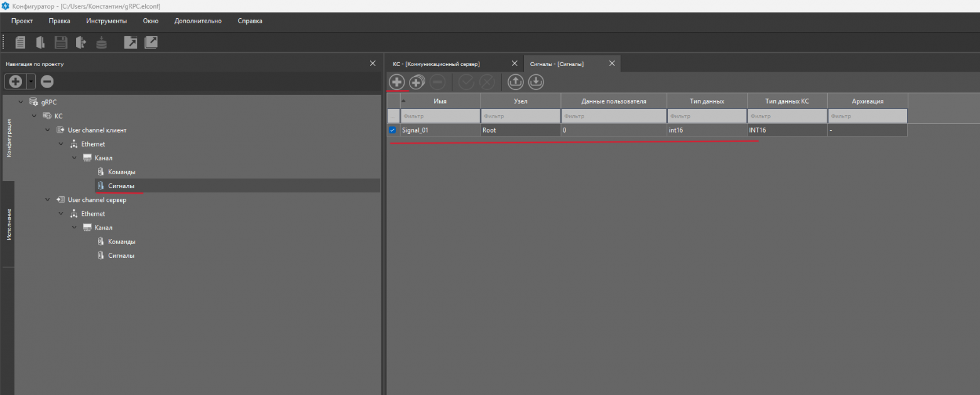This screenshot has width=980, height=395.
Task: Click the Root cell in Узел column
Action: point(521,130)
